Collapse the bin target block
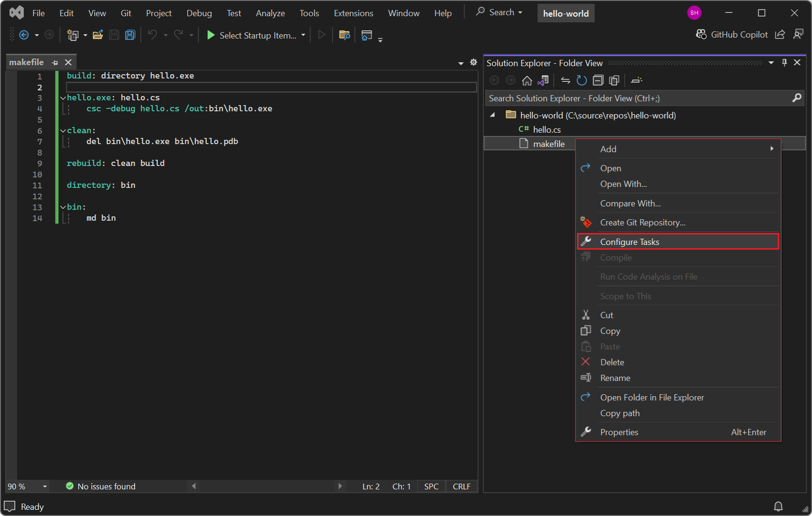 63,207
